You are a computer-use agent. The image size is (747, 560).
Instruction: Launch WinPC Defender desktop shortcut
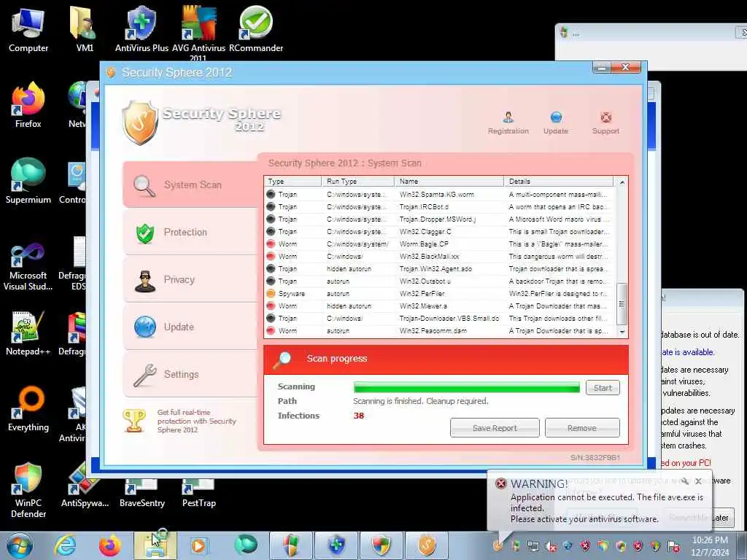pyautogui.click(x=28, y=489)
